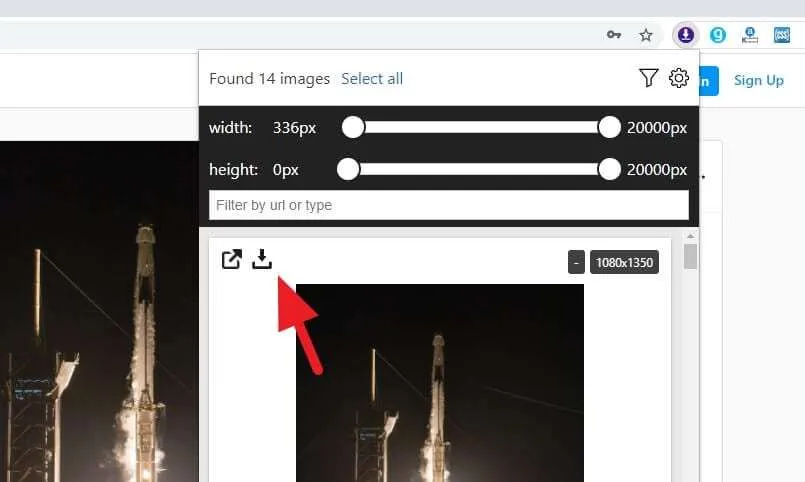Click the 1080x1350 size badge

[x=624, y=262]
